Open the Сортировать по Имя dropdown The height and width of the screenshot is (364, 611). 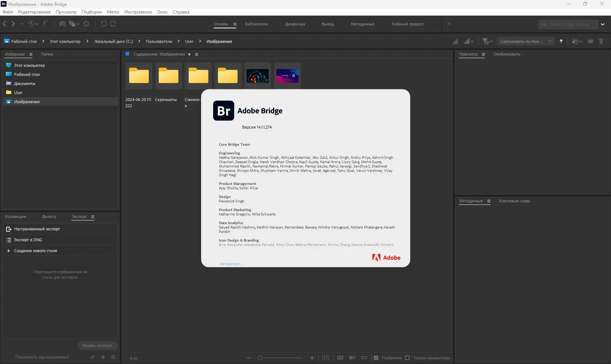526,41
